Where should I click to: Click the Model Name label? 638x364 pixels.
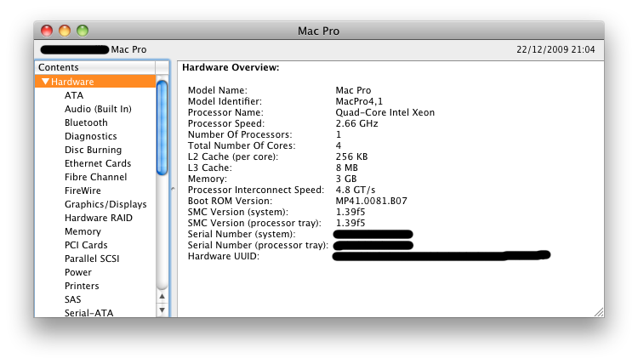point(217,90)
